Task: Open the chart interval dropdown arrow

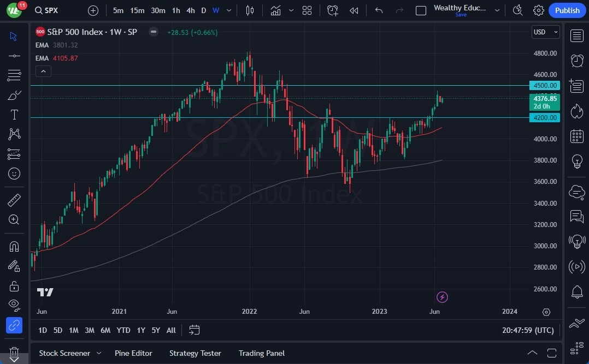Action: click(228, 10)
